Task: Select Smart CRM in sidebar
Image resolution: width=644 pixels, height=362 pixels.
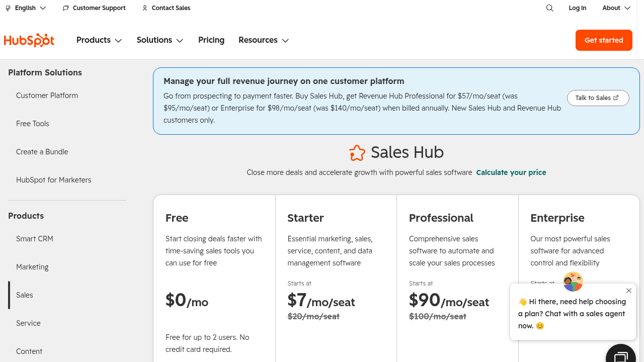Action: pos(35,239)
